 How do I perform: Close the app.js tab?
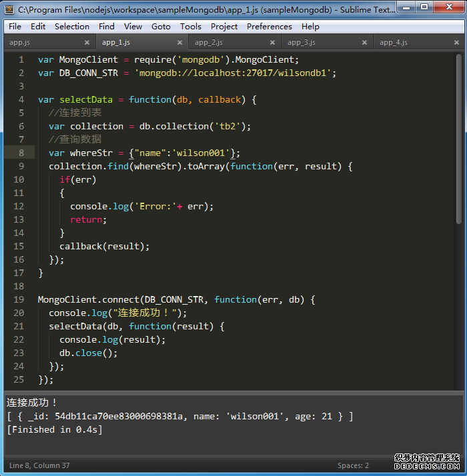[86, 43]
